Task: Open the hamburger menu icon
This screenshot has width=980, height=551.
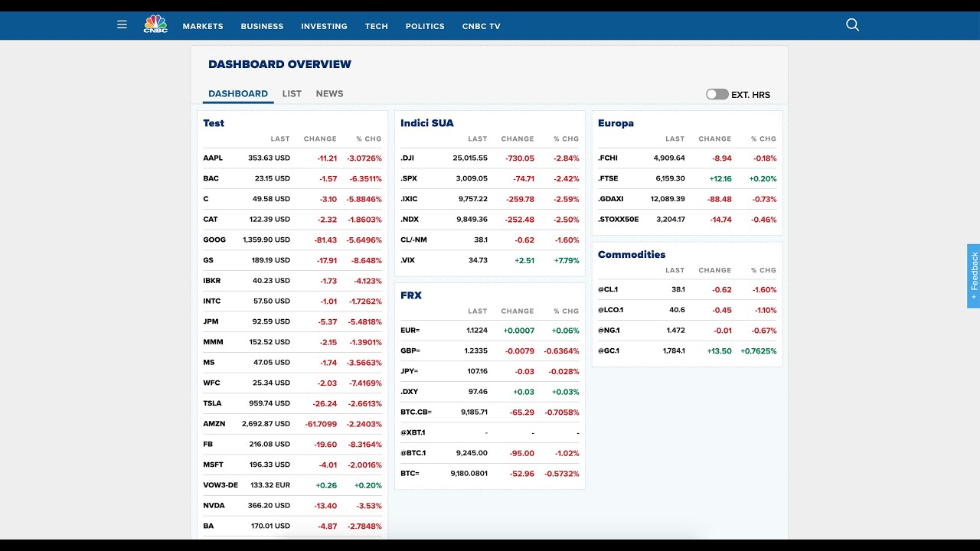Action: tap(122, 24)
